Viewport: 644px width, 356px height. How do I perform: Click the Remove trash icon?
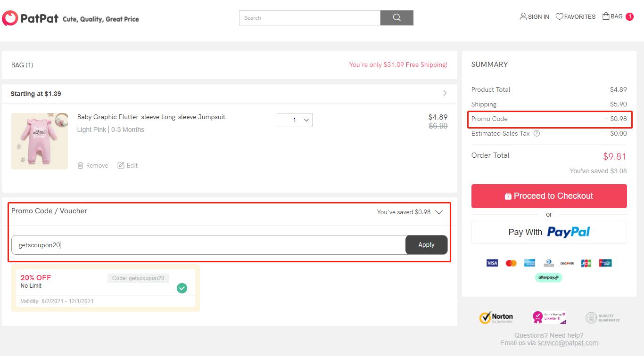click(x=81, y=165)
